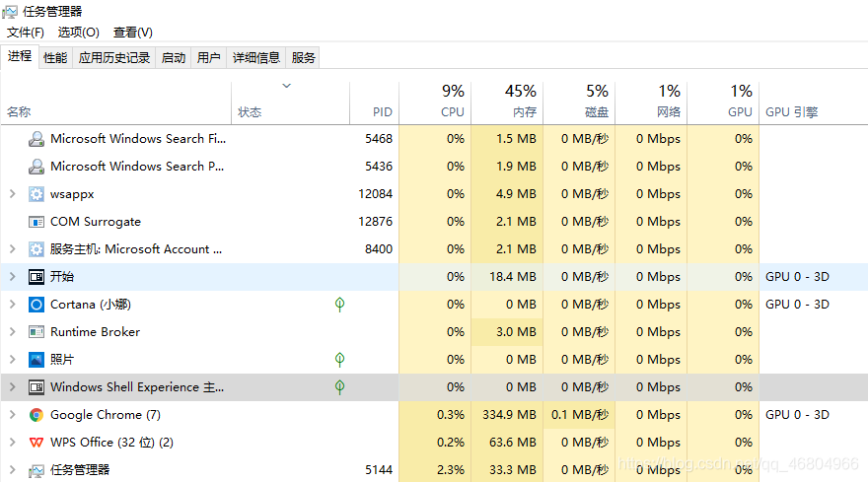868x482 pixels.
Task: Click the Cortana (小娜) circle icon
Action: click(x=36, y=305)
